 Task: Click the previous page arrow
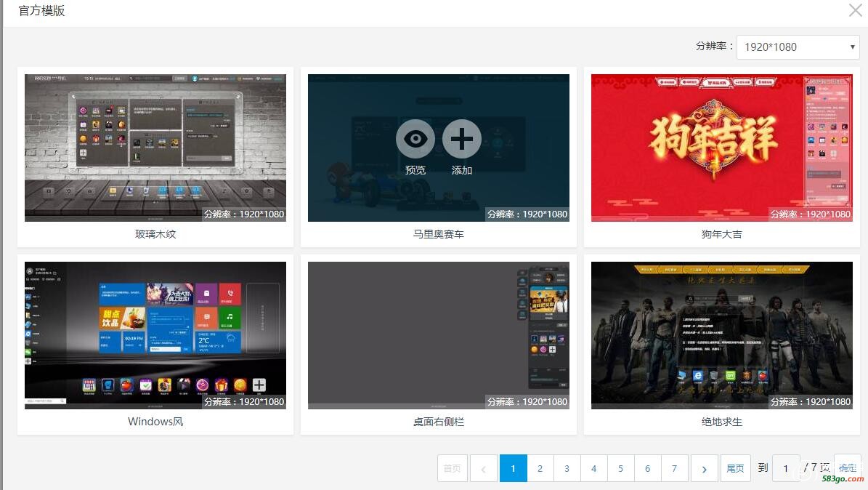[x=483, y=468]
